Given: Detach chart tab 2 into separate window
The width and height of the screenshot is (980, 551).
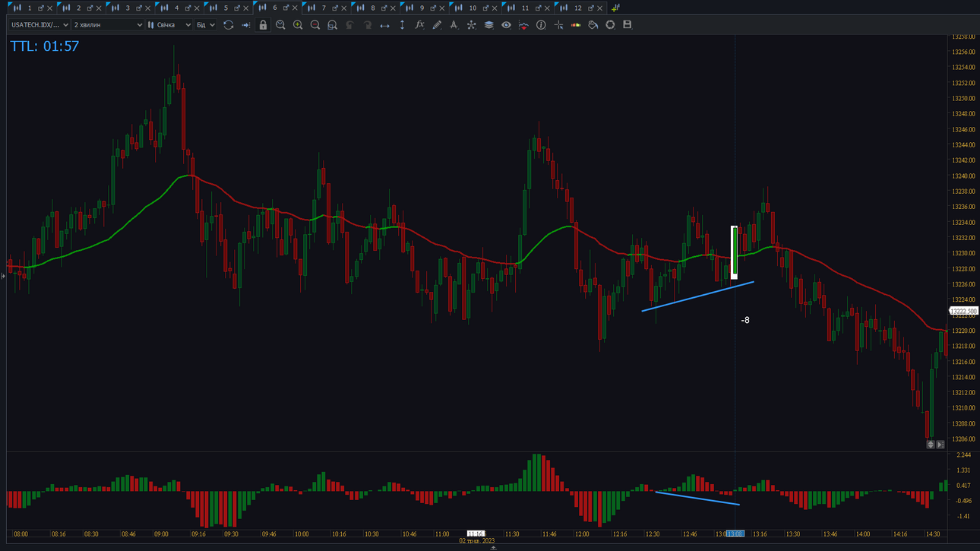Looking at the screenshot, I should point(90,8).
